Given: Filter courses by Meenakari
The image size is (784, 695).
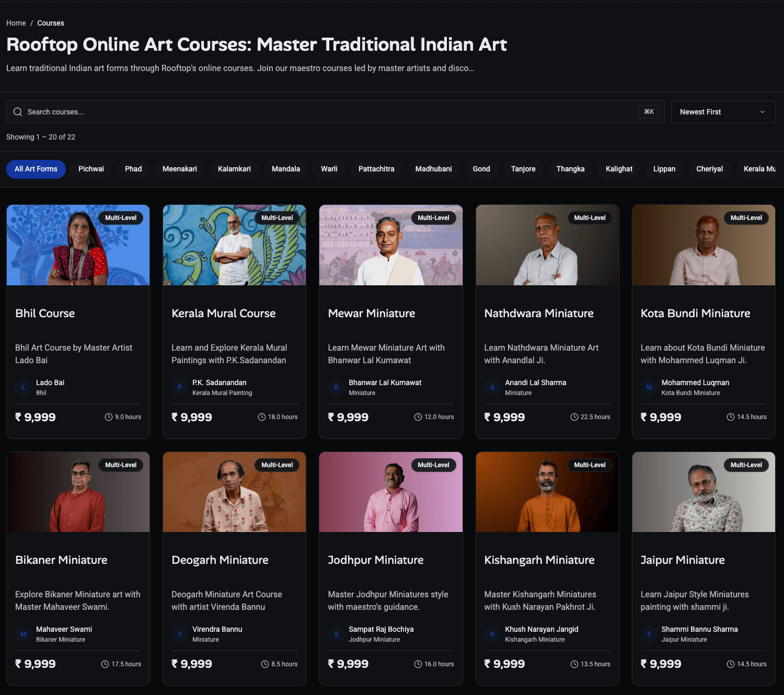Looking at the screenshot, I should 180,169.
